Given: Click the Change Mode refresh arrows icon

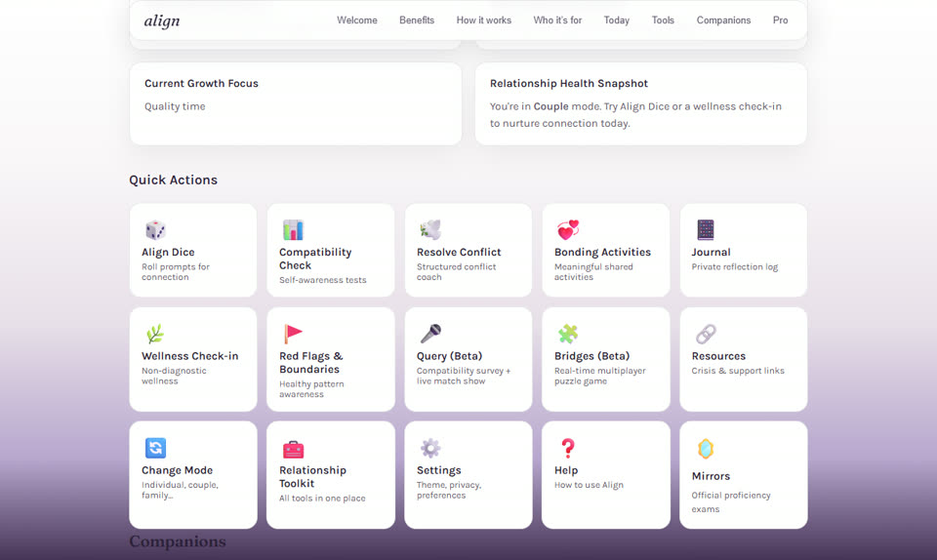Looking at the screenshot, I should pyautogui.click(x=155, y=448).
